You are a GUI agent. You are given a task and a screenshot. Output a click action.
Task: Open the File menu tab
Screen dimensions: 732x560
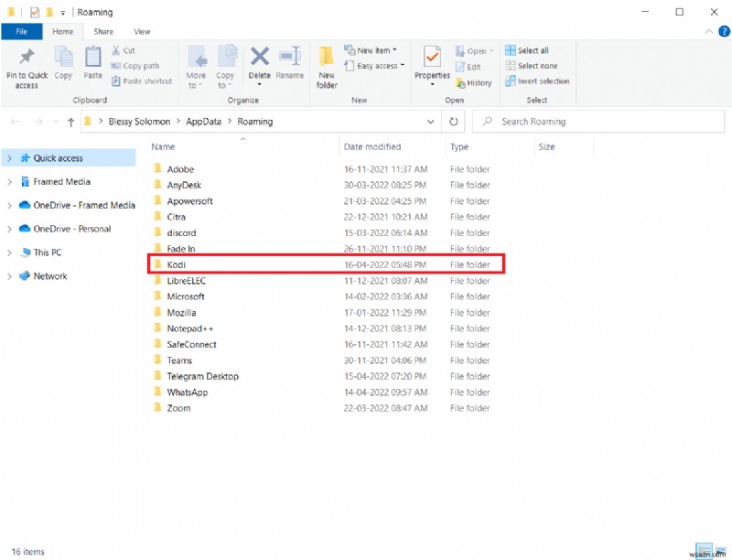[x=21, y=32]
